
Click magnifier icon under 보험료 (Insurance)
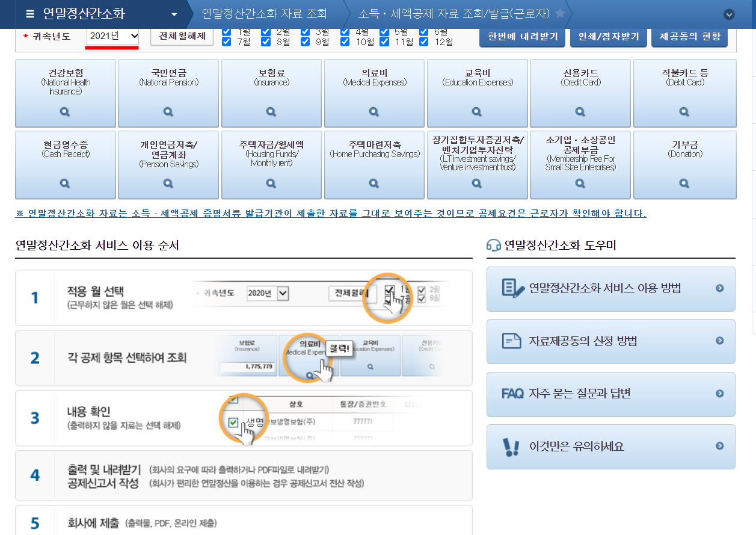pos(271,112)
